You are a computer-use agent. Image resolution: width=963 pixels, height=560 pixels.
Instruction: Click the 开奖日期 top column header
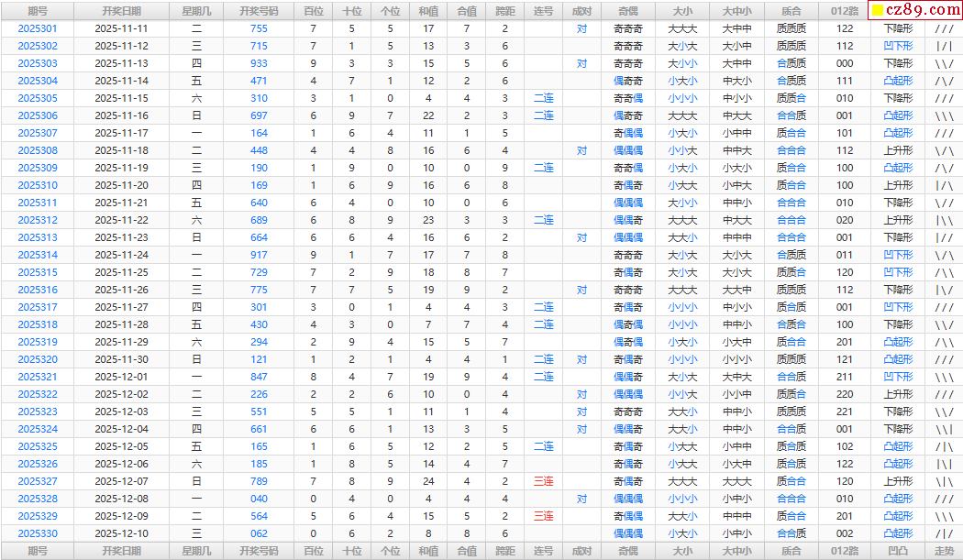pos(122,11)
